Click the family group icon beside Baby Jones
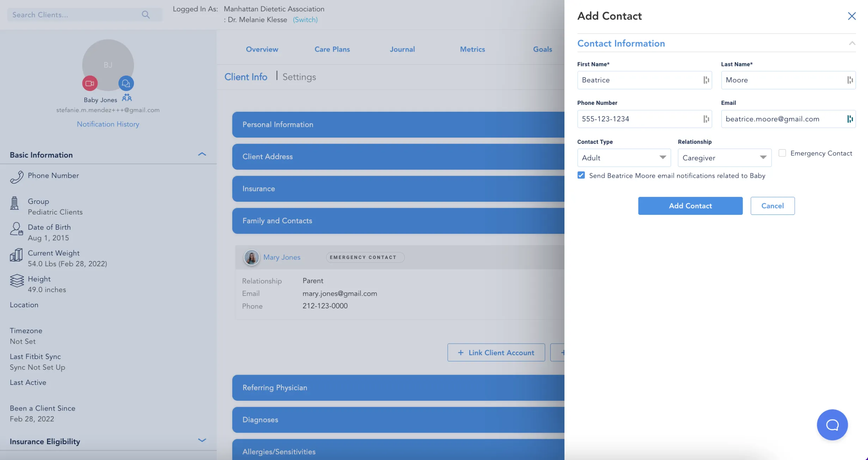This screenshot has width=868, height=460. tap(127, 98)
